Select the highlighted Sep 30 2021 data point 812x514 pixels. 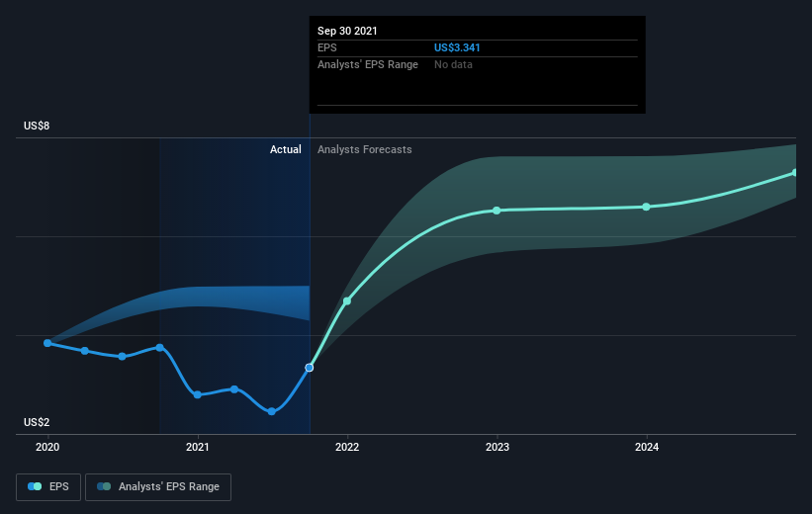click(x=310, y=368)
